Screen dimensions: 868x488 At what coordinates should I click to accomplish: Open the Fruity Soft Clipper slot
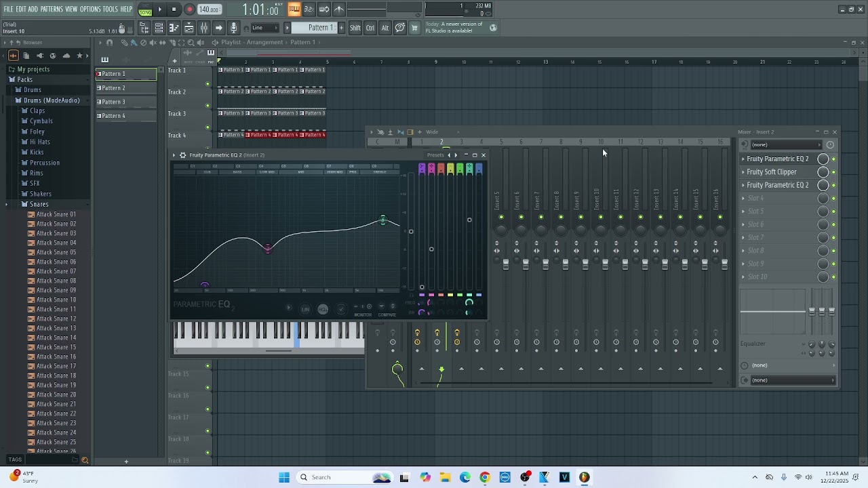[772, 172]
